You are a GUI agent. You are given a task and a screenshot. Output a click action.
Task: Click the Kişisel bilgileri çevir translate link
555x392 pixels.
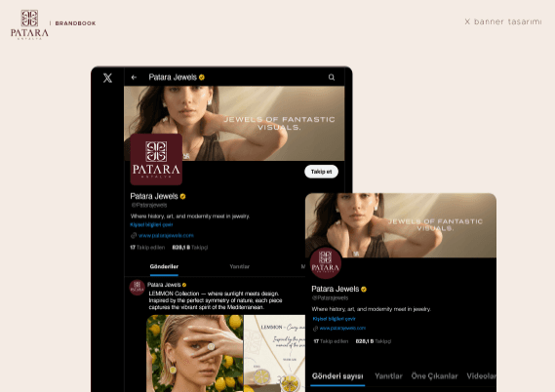[151, 224]
